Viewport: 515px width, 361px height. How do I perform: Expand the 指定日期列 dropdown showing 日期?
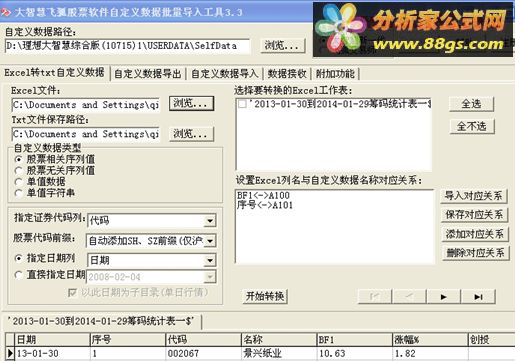coord(210,260)
